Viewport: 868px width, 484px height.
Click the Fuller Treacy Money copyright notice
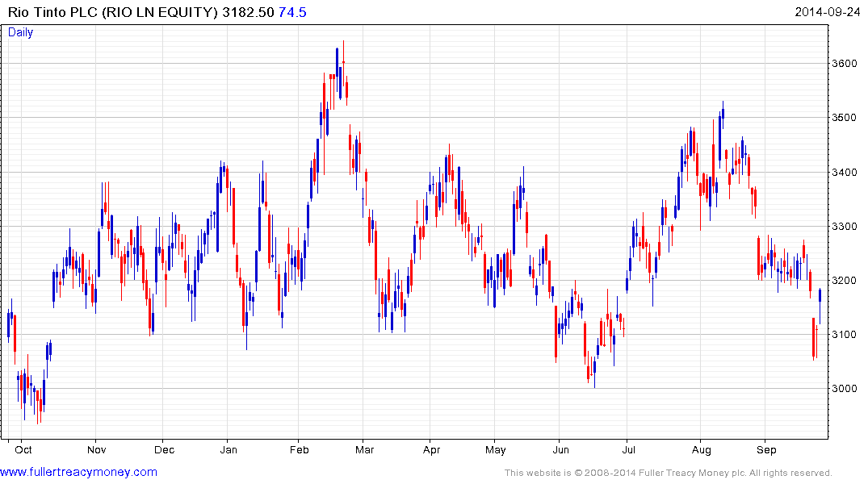pos(669,473)
